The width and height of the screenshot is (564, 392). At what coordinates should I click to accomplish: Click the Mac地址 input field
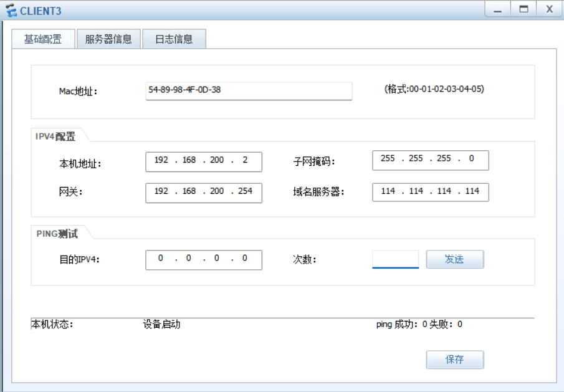coord(249,90)
